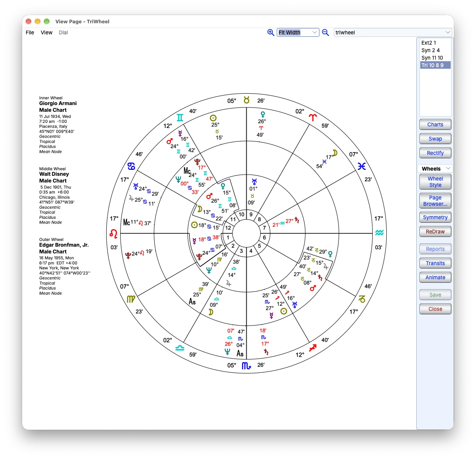Open the triwheel page selector dropdown
Image resolution: width=476 pixels, height=459 pixels.
click(x=393, y=32)
